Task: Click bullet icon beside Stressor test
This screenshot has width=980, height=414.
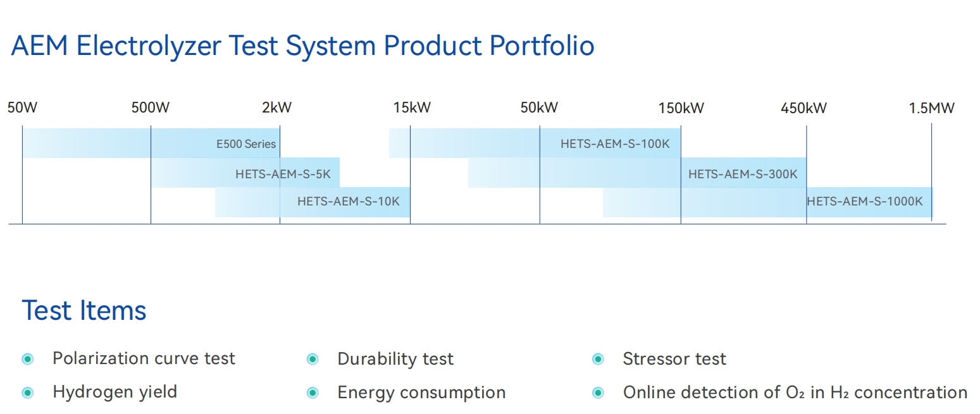Action: [598, 360]
